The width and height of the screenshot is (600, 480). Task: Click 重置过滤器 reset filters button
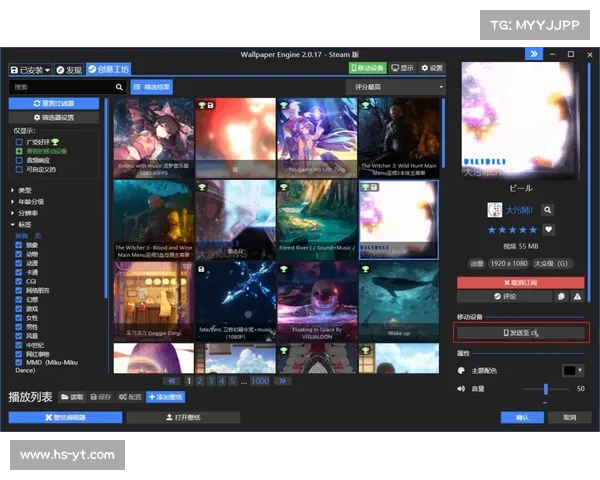pyautogui.click(x=54, y=103)
